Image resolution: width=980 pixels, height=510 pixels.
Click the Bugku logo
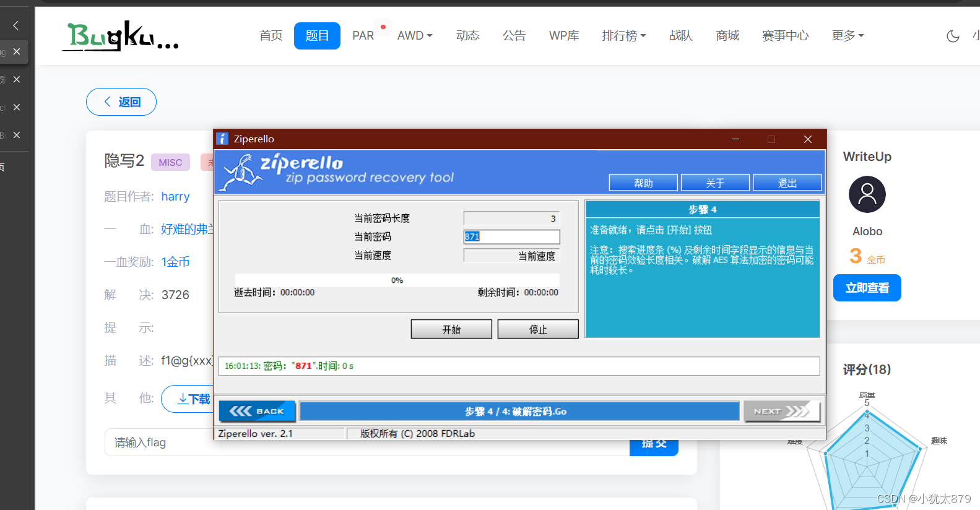(121, 36)
